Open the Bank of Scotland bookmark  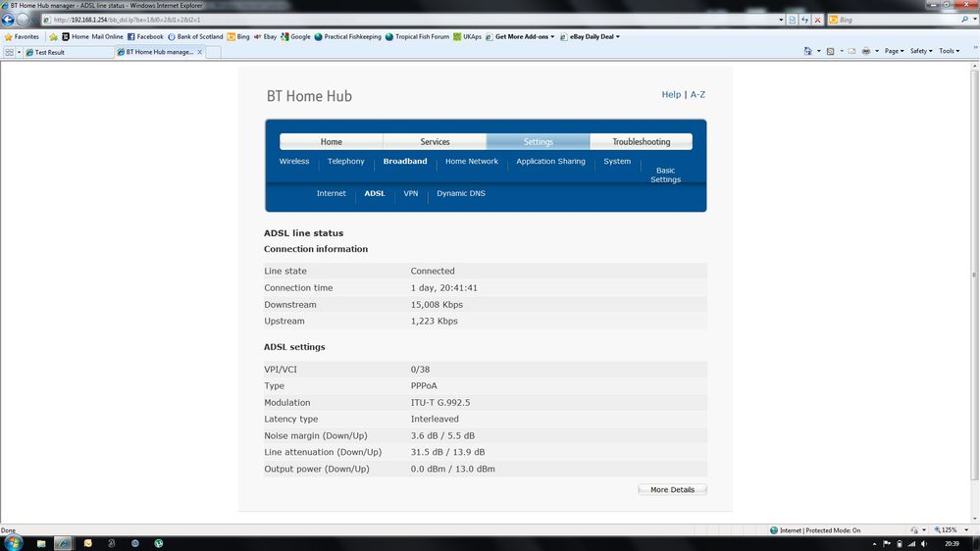[x=195, y=37]
